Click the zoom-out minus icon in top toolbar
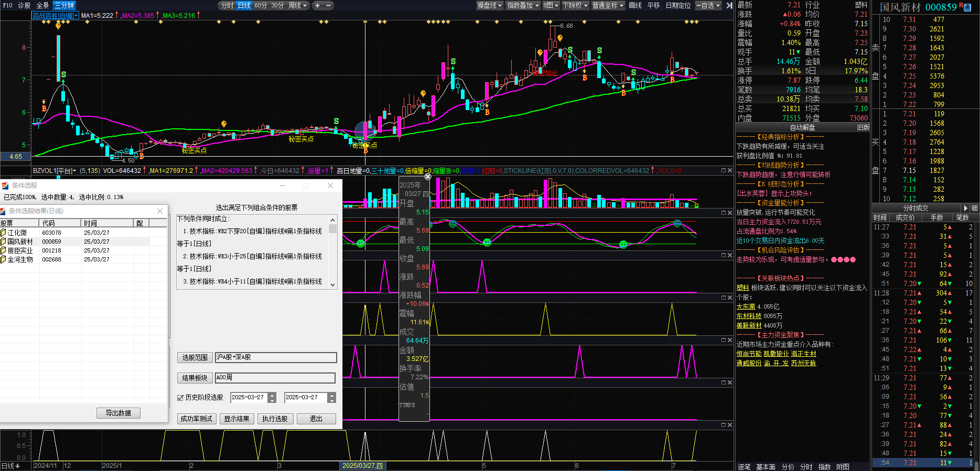 tap(329, 5)
